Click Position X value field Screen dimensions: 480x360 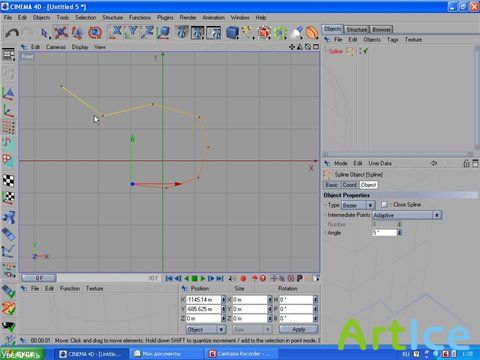203,300
